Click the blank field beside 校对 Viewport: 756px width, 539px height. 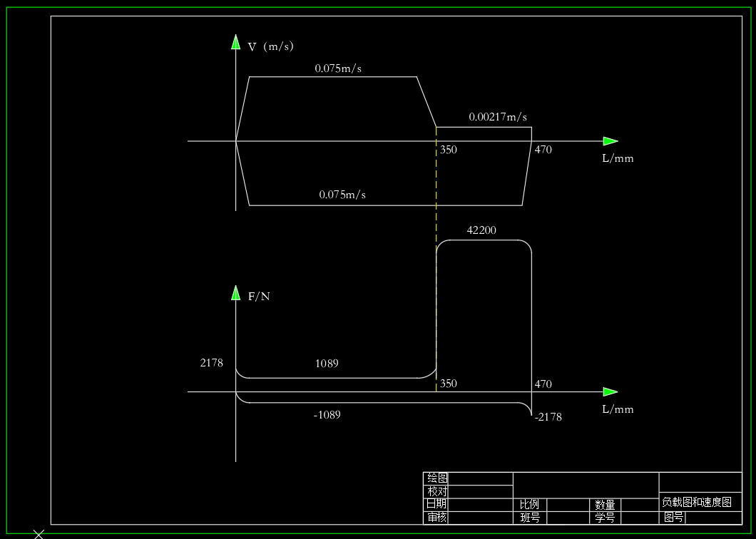tap(481, 492)
